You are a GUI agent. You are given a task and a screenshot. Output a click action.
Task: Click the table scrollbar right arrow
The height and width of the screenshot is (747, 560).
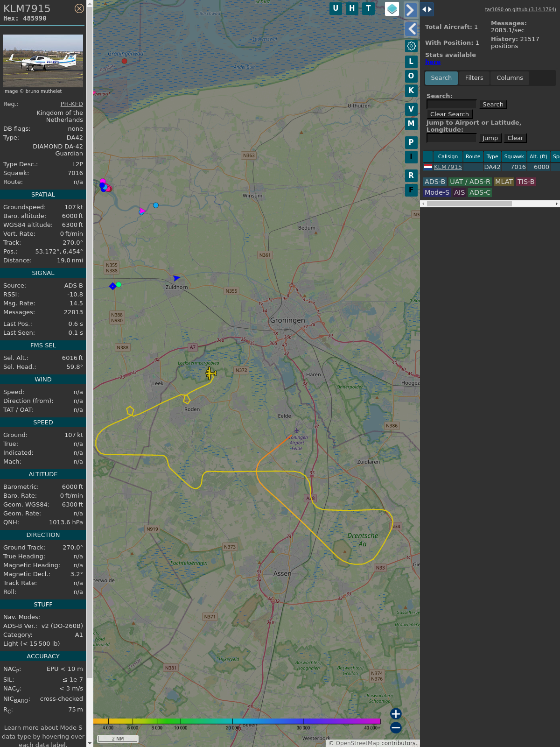557,204
